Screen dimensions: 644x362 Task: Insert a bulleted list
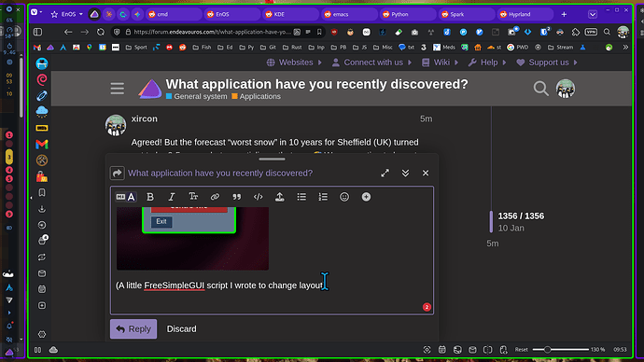click(301, 197)
